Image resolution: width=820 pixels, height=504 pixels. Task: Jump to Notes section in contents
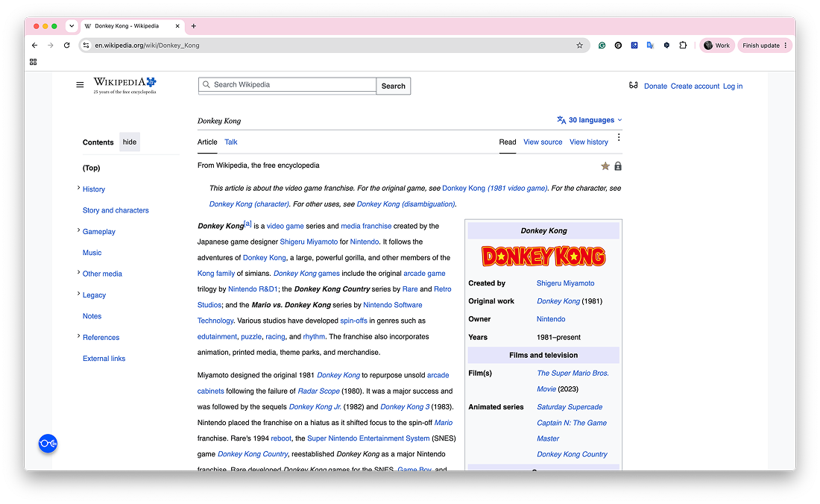click(x=92, y=316)
